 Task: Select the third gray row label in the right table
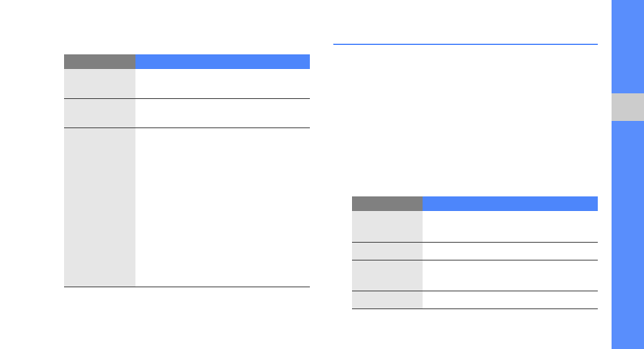point(387,275)
